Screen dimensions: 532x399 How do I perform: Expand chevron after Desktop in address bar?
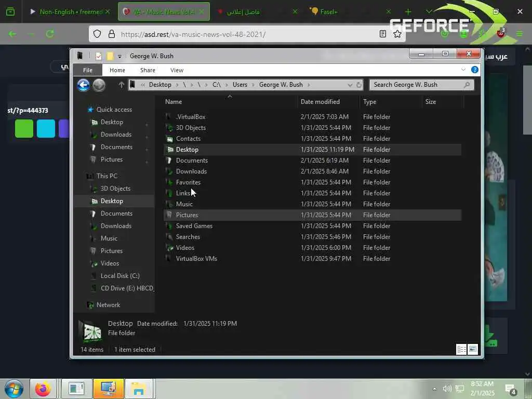coord(177,85)
